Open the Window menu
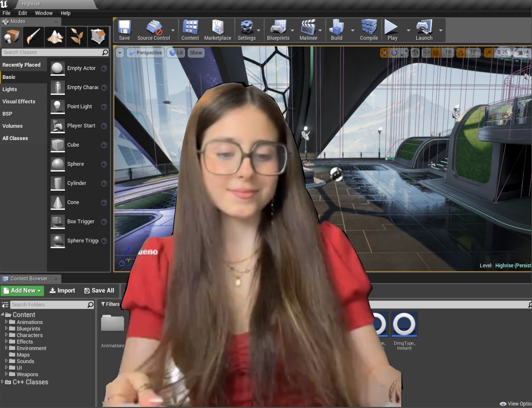This screenshot has width=532, height=408. pyautogui.click(x=44, y=13)
